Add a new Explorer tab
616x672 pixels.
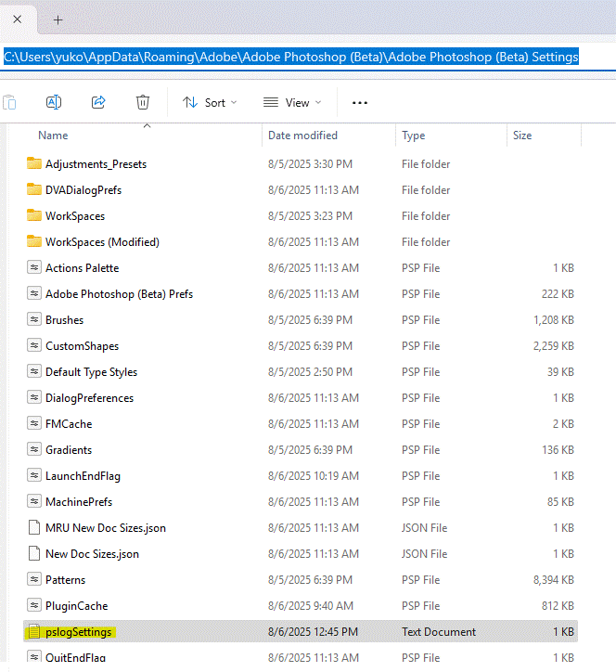tap(58, 19)
